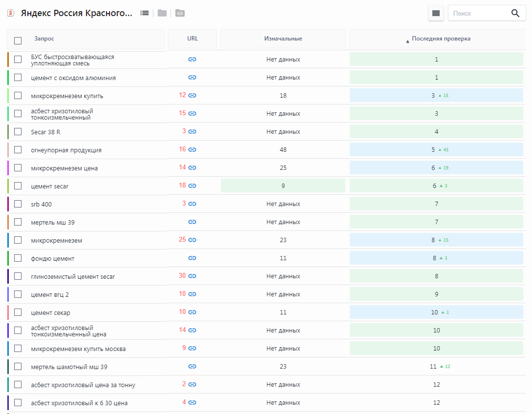
Task: Sort by 'Последняя проверка' column
Action: [441, 39]
